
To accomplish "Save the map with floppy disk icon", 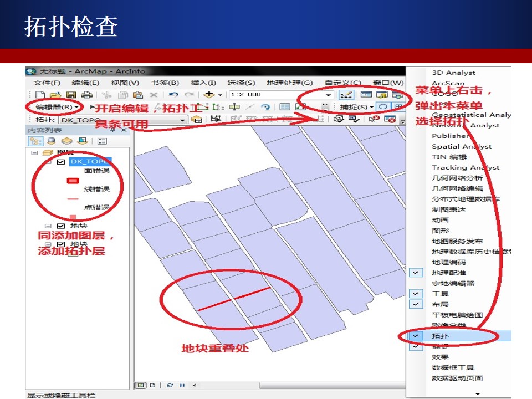I will click(x=71, y=95).
